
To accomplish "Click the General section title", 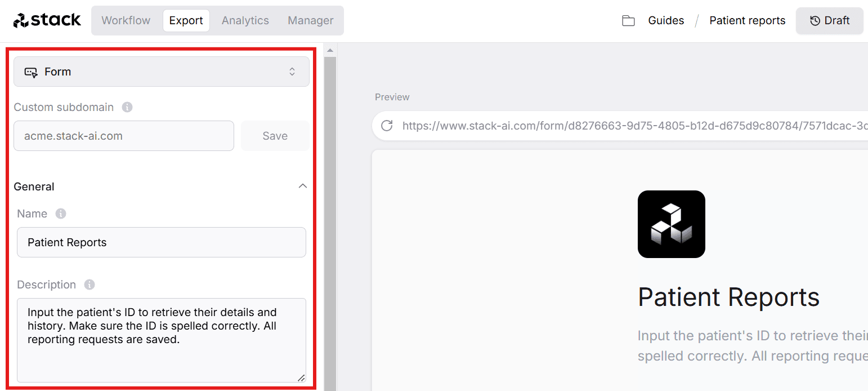I will tap(34, 186).
